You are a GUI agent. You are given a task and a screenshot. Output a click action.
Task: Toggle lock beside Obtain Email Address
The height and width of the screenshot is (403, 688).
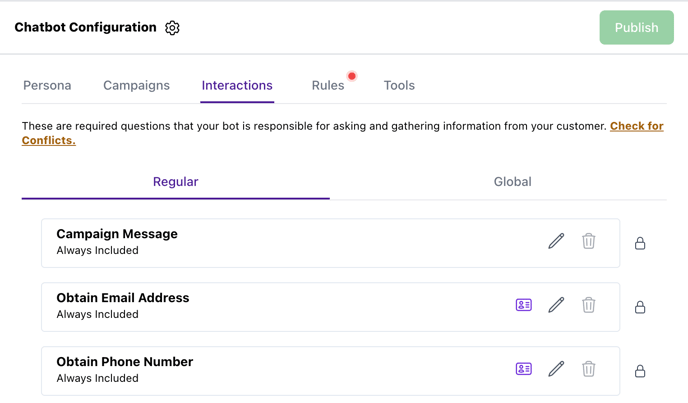pos(640,307)
